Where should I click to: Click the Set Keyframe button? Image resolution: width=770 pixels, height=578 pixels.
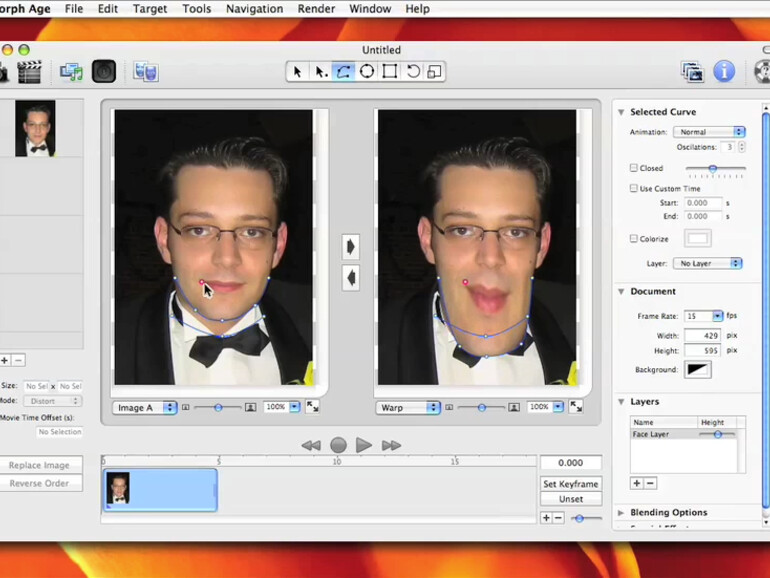point(570,484)
